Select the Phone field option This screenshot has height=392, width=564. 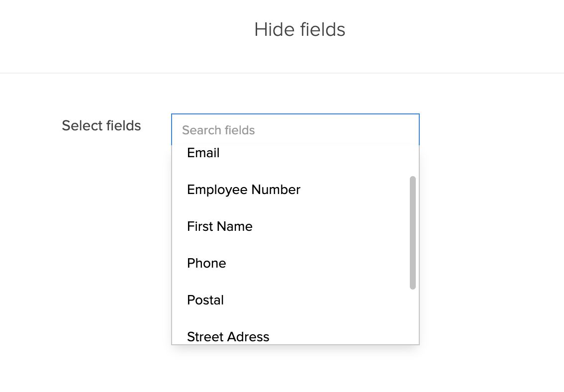pos(206,263)
